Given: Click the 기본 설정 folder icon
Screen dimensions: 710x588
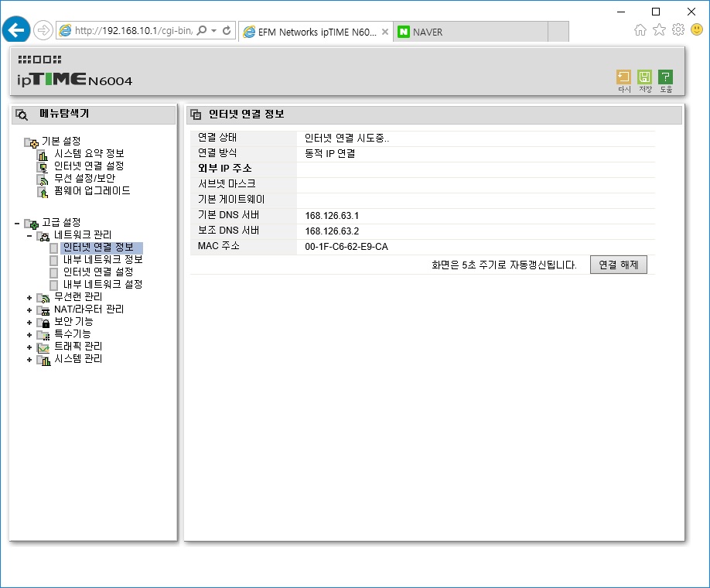Looking at the screenshot, I should [31, 142].
